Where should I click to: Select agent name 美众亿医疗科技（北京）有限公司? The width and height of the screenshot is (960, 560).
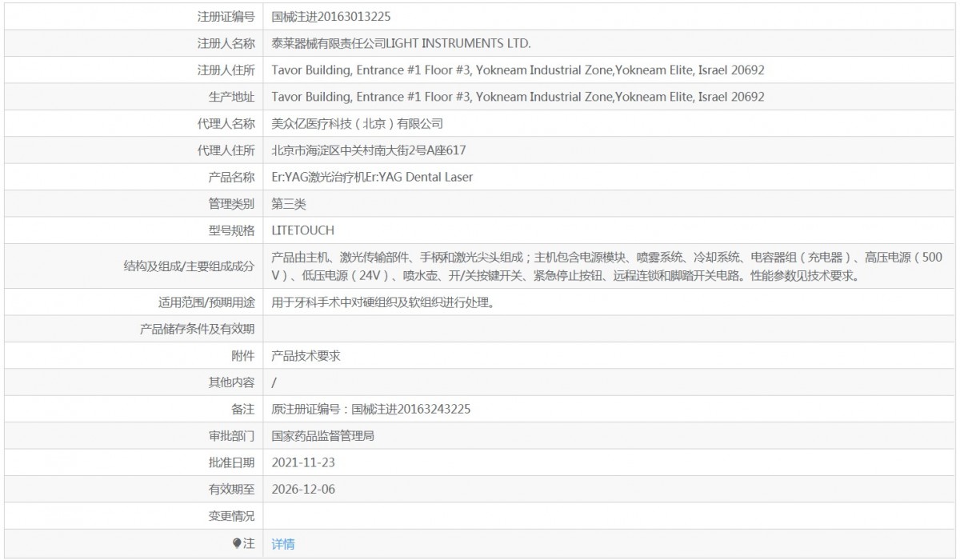[x=358, y=124]
